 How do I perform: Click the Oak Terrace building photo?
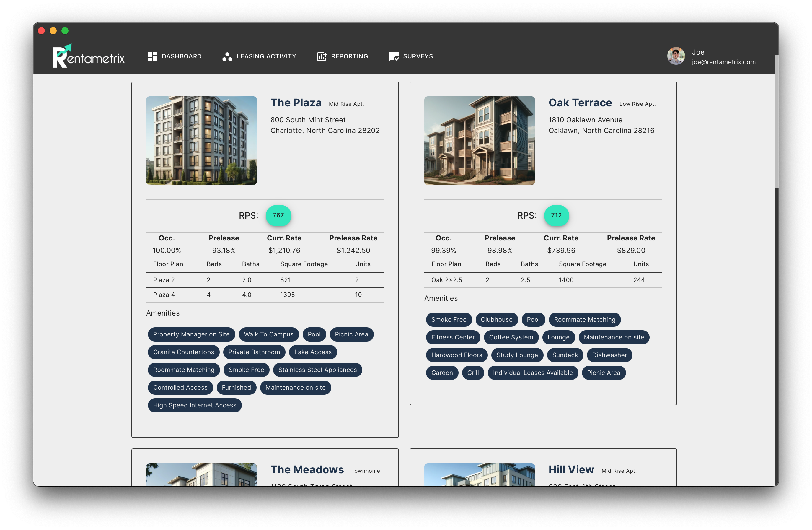479,141
